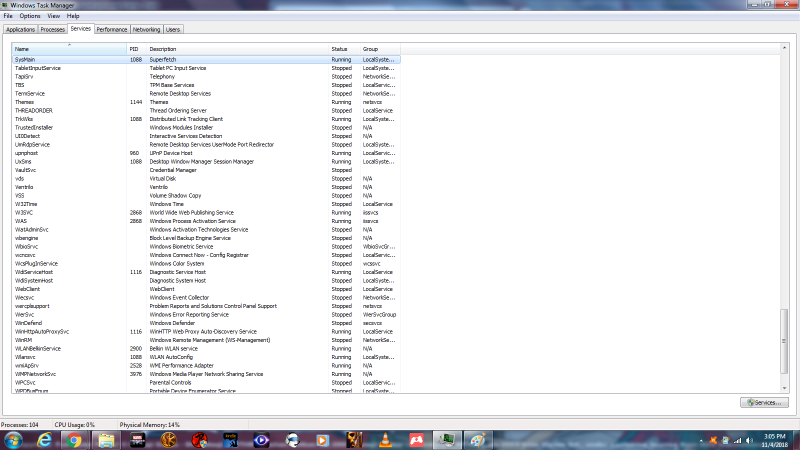
Task: Switch to the Networking tab
Action: (146, 30)
